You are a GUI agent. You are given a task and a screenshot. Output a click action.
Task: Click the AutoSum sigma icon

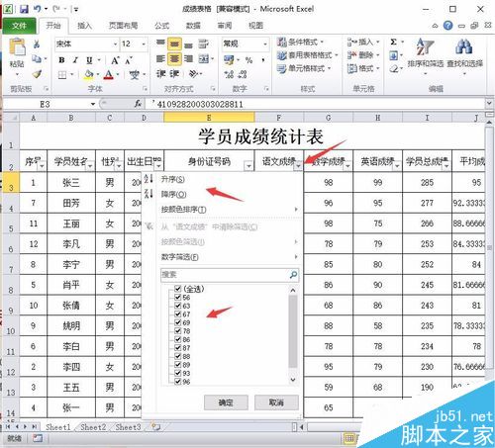393,43
